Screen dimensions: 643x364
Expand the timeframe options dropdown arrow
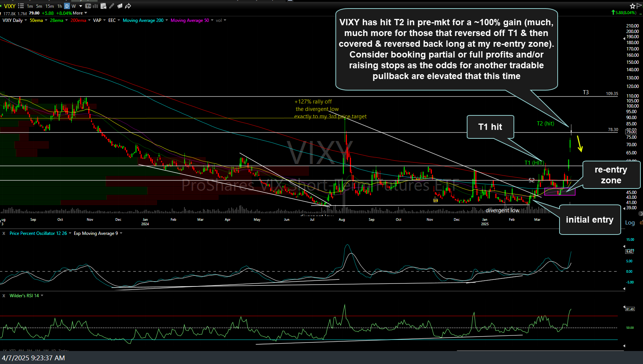click(x=81, y=6)
